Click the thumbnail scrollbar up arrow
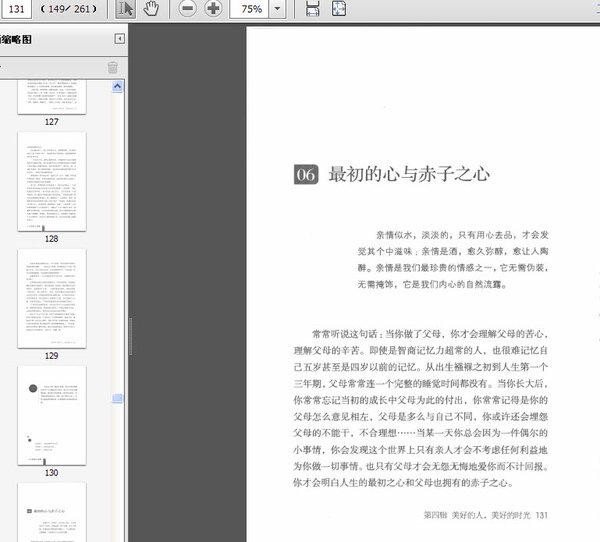Image resolution: width=600 pixels, height=542 pixels. coord(117,87)
